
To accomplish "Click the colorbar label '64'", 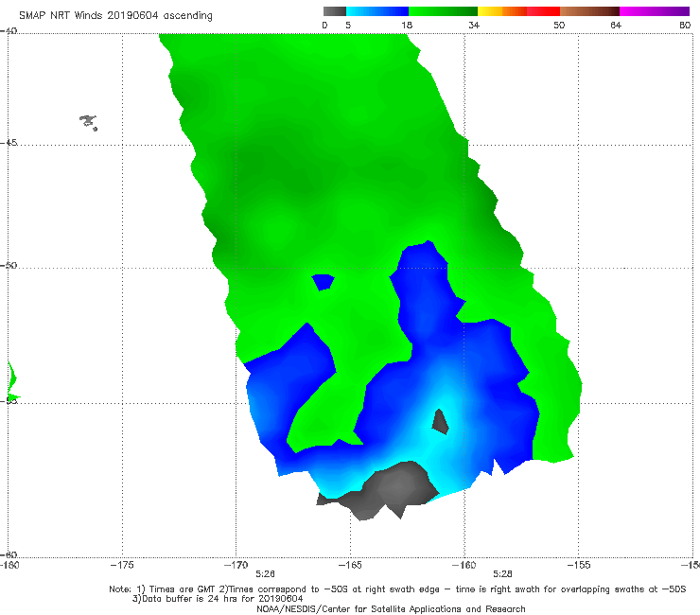I will click(x=616, y=25).
